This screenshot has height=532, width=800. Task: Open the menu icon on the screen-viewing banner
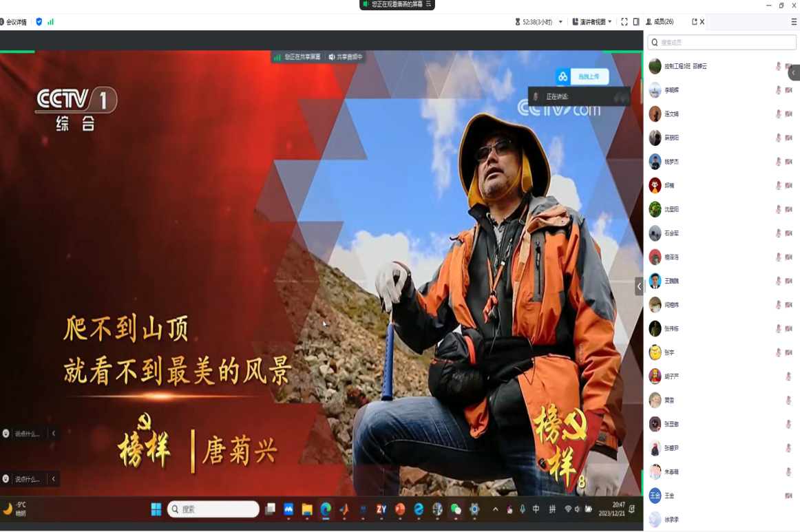tap(429, 4)
